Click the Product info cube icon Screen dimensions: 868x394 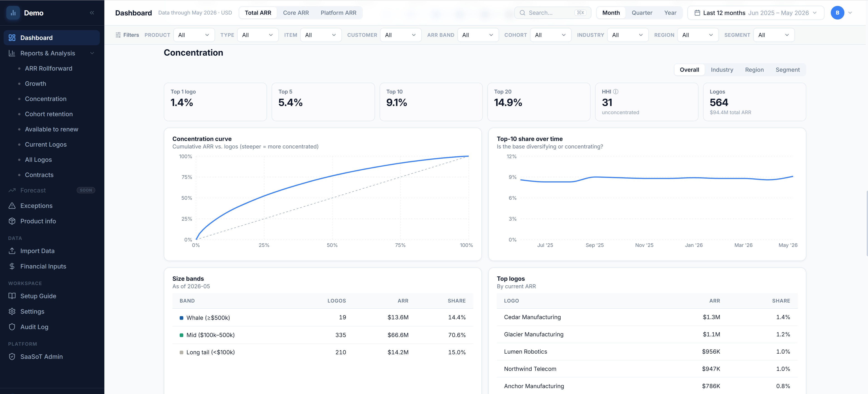pyautogui.click(x=12, y=221)
